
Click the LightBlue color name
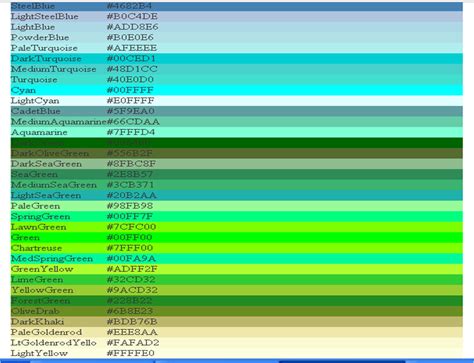pyautogui.click(x=33, y=27)
